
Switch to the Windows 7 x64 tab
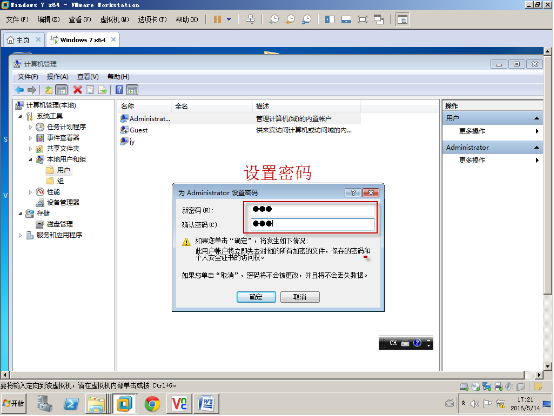pyautogui.click(x=83, y=40)
